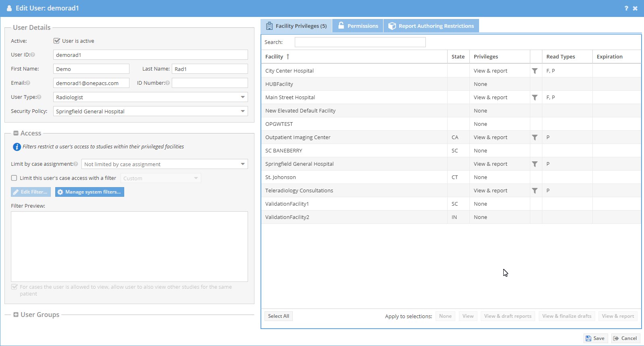Click the First Name field

(x=91, y=69)
